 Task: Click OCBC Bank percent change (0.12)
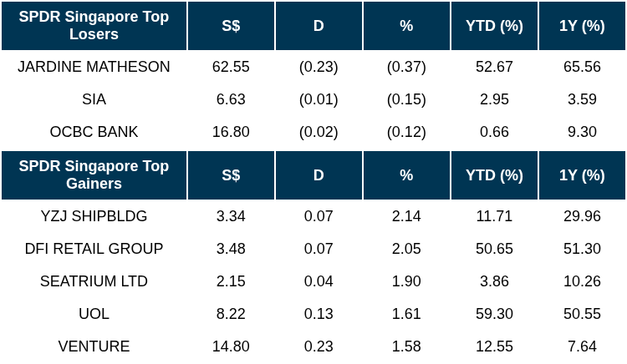click(x=406, y=132)
